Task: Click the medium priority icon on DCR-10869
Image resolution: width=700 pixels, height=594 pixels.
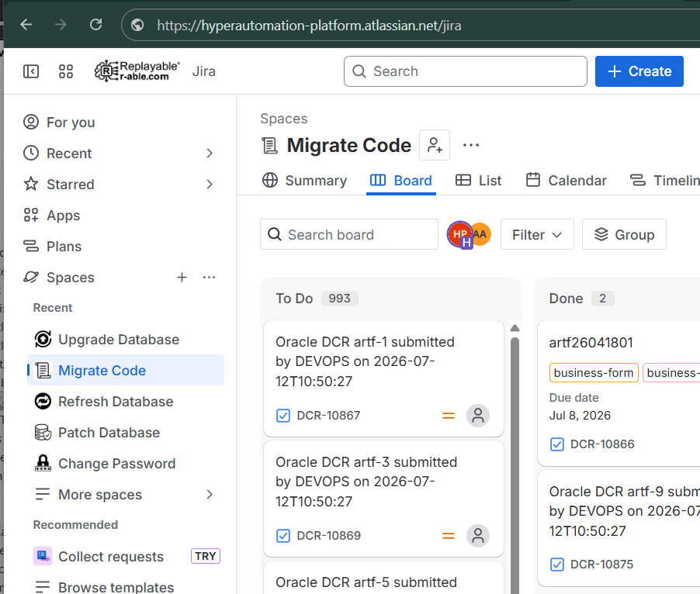Action: click(449, 536)
